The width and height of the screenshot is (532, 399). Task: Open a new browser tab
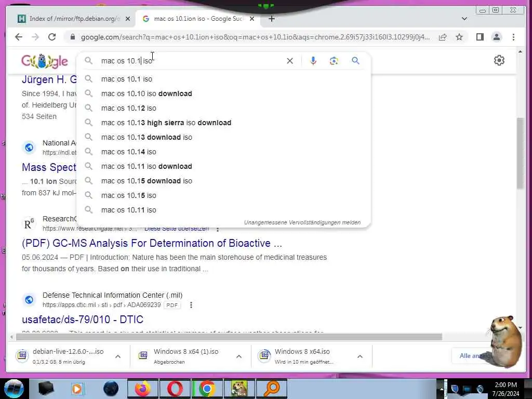271,19
